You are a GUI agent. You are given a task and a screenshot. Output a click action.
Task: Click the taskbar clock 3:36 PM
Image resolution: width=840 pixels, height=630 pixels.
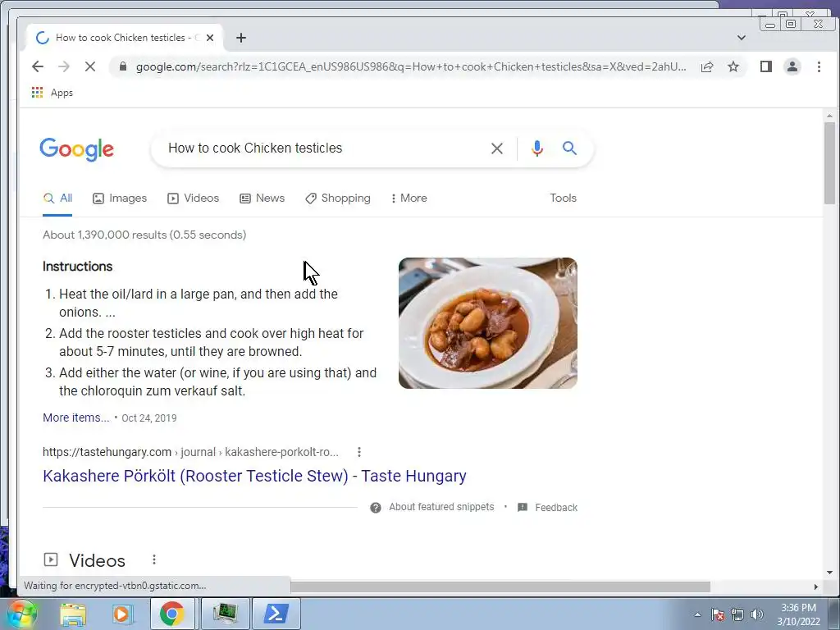pyautogui.click(x=798, y=608)
